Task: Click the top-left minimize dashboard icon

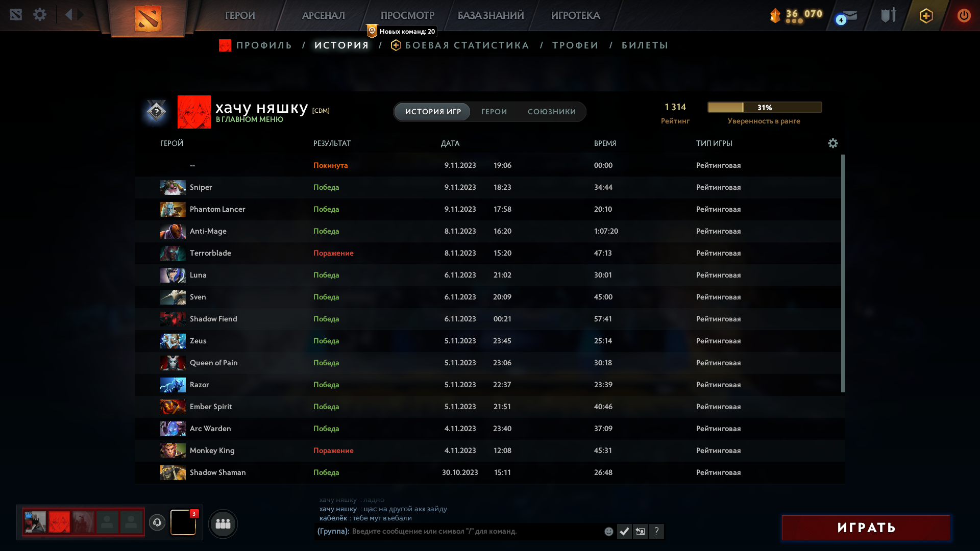Action: click(x=16, y=14)
